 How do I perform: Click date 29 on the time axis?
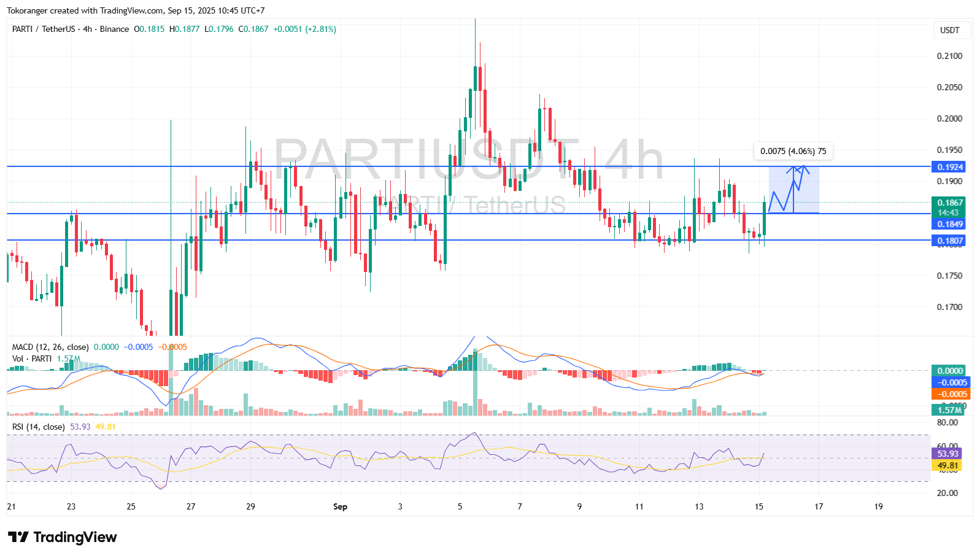[250, 506]
